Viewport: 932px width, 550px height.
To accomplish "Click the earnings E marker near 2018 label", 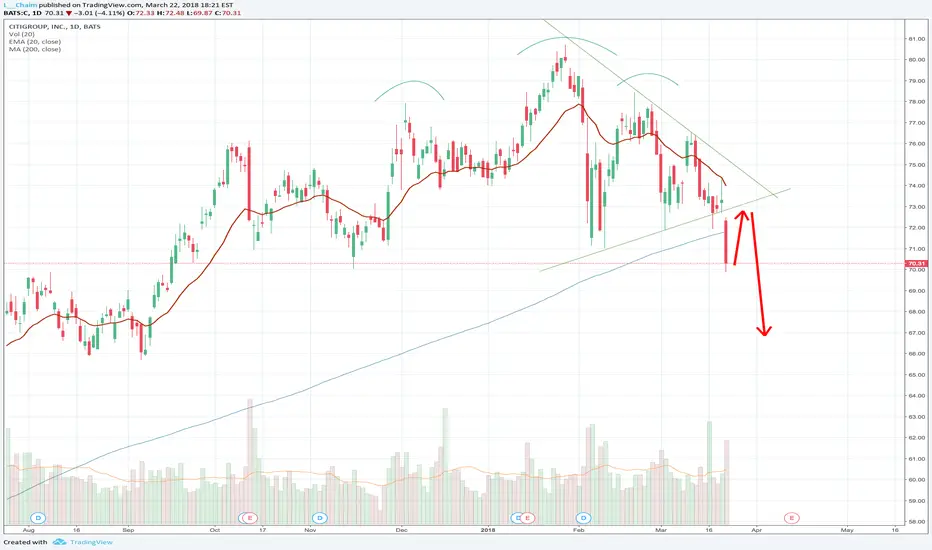I will click(527, 518).
